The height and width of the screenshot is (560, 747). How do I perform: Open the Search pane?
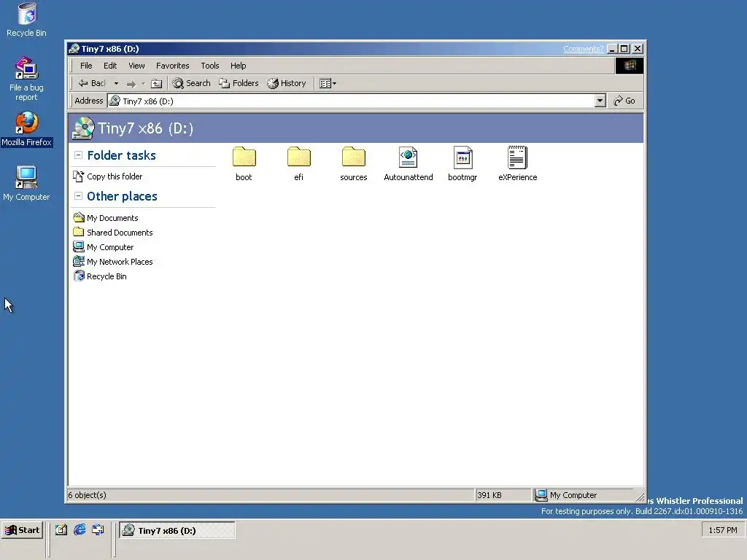(192, 83)
